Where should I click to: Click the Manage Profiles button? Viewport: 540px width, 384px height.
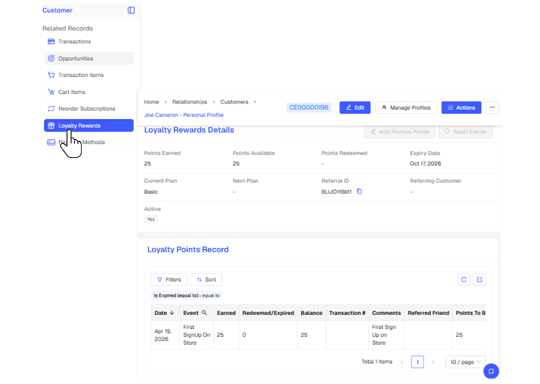tap(406, 107)
